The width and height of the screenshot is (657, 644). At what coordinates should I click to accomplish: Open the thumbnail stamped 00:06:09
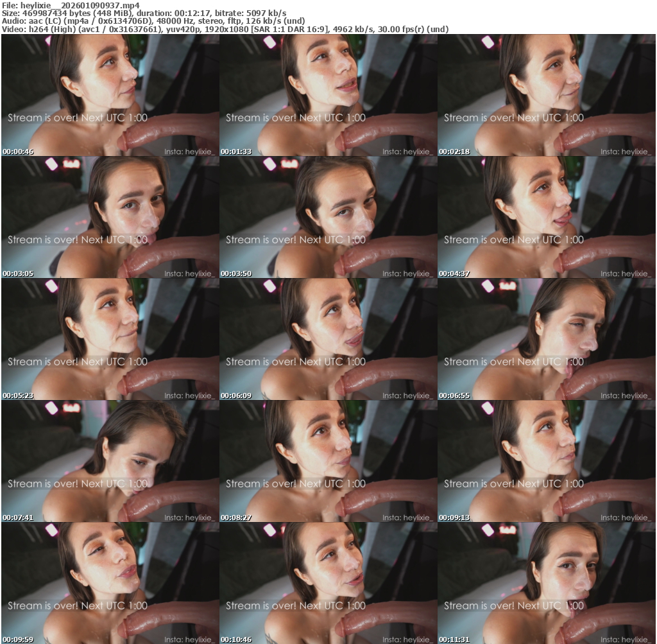pyautogui.click(x=328, y=339)
